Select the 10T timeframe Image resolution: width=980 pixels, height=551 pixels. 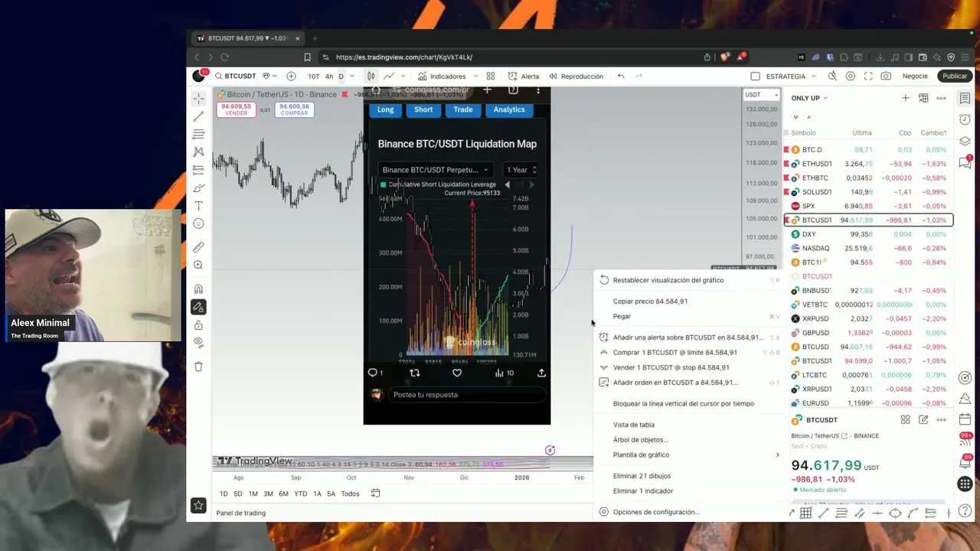[314, 76]
